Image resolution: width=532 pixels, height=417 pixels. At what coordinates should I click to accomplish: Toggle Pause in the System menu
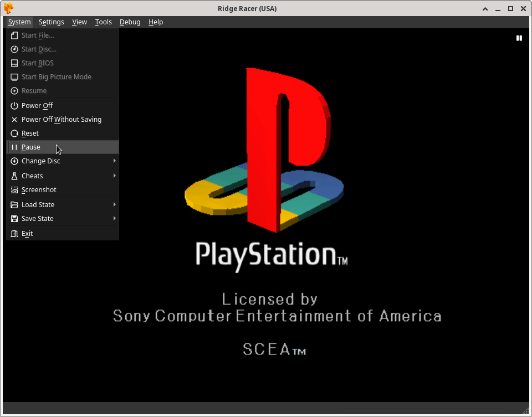63,147
